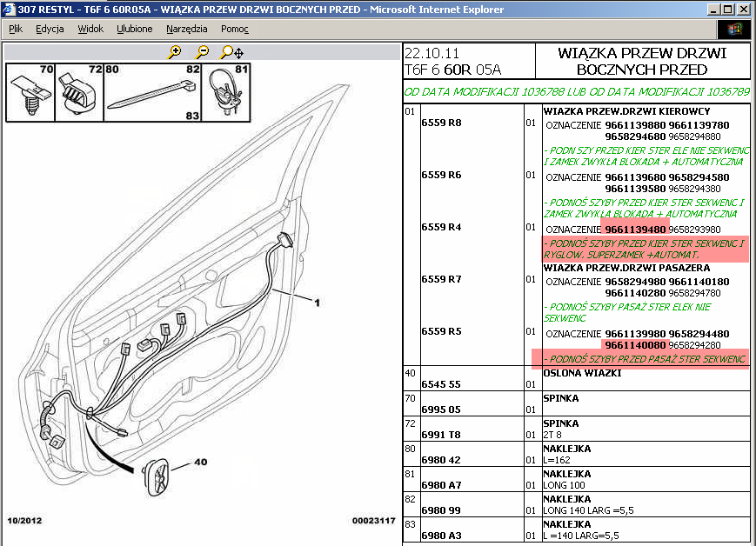
Task: Minimize the Internet Explorer window
Action: (x=714, y=10)
